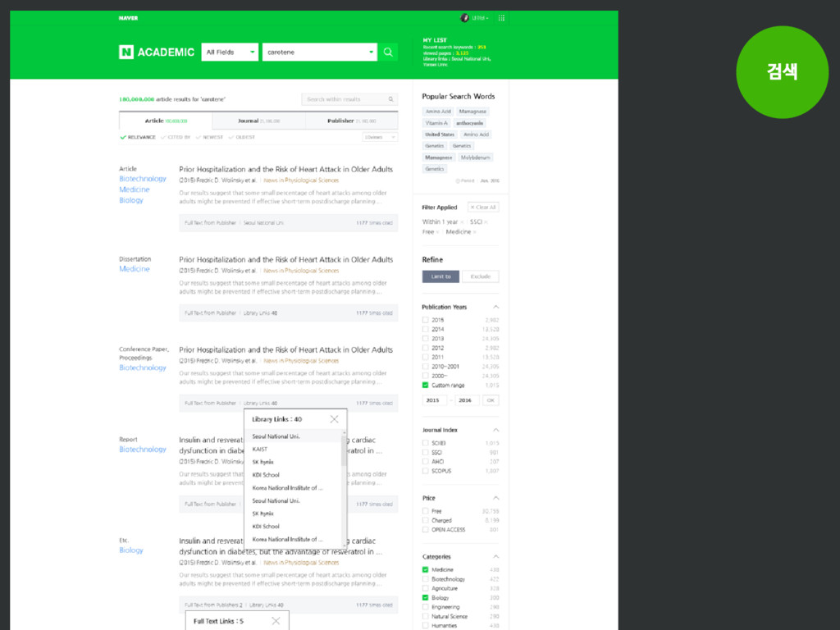Remove the Medicine applied filter

point(475,232)
